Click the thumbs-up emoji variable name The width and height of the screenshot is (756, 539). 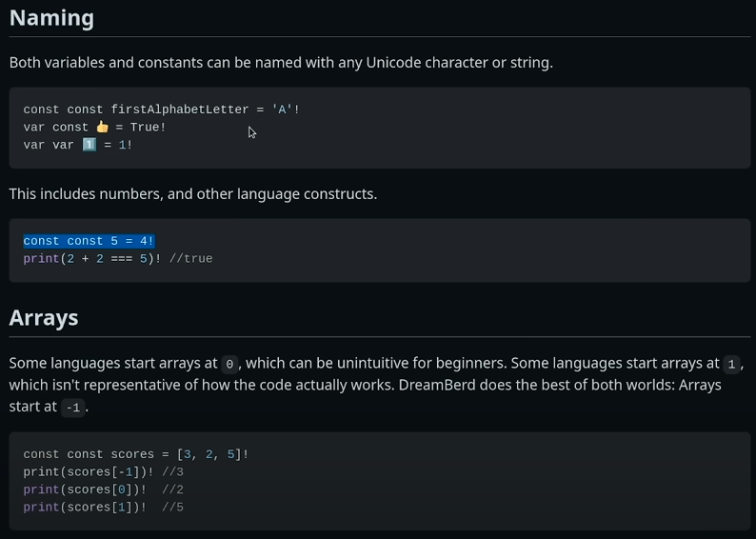(x=103, y=128)
